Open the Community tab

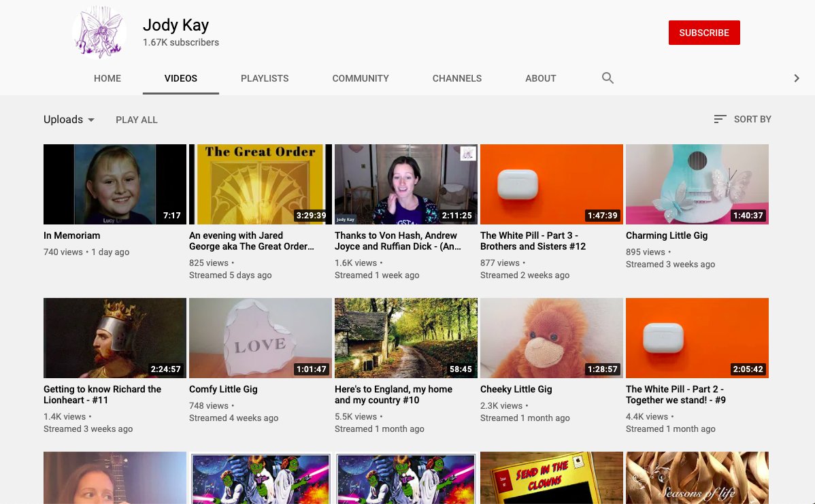(361, 78)
